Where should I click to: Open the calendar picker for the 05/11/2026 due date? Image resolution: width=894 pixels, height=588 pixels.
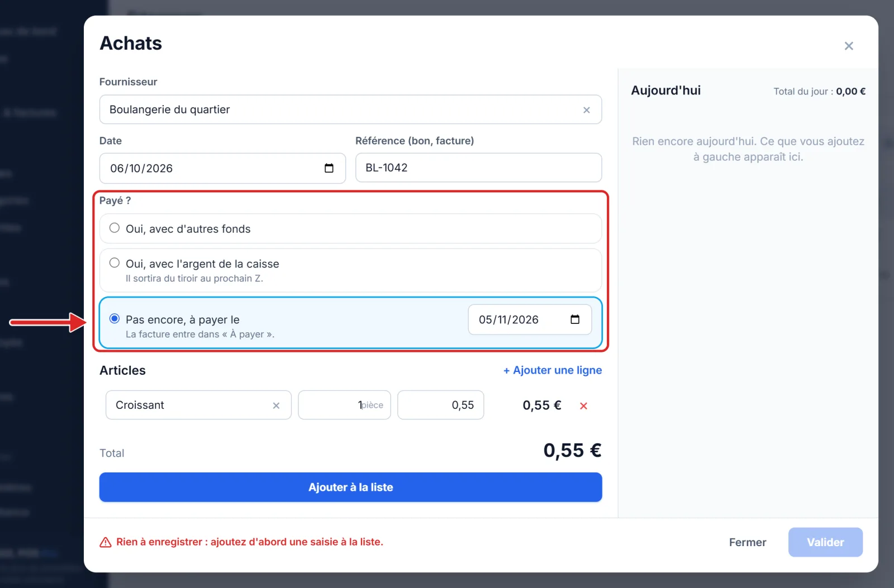pyautogui.click(x=575, y=319)
